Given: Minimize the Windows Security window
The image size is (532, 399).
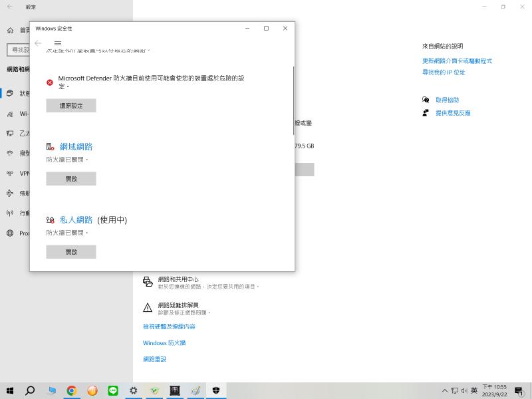Looking at the screenshot, I should 247,29.
